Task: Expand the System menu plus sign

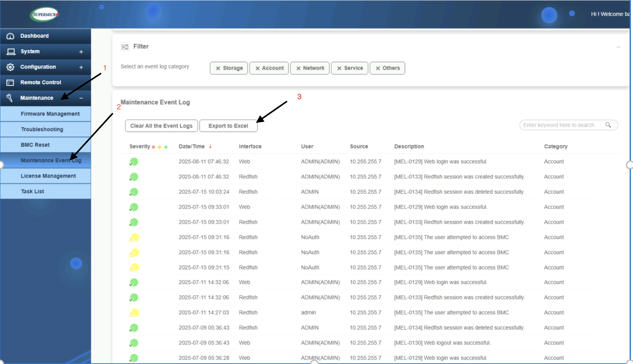Action: 81,52
